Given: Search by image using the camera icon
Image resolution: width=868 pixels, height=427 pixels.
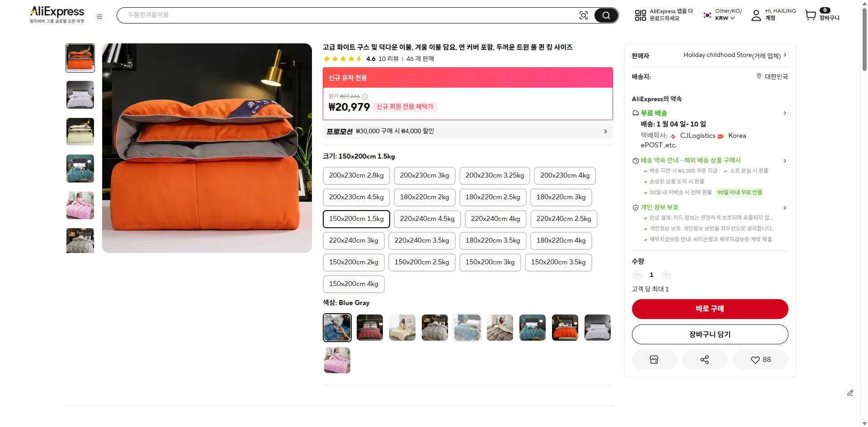Looking at the screenshot, I should pos(584,15).
